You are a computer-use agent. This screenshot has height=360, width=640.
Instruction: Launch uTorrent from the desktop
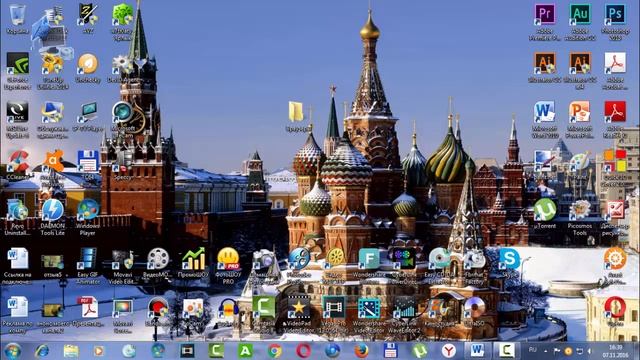coord(544,213)
